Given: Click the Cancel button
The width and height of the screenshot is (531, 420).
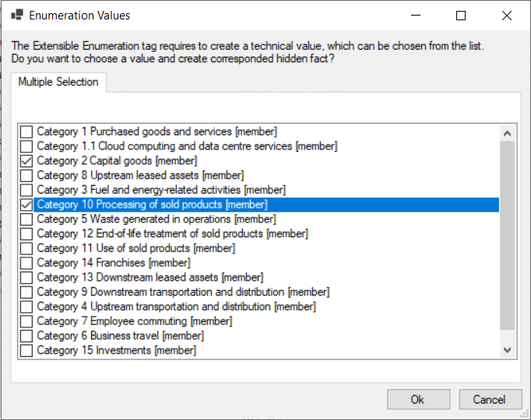Looking at the screenshot, I should click(491, 399).
